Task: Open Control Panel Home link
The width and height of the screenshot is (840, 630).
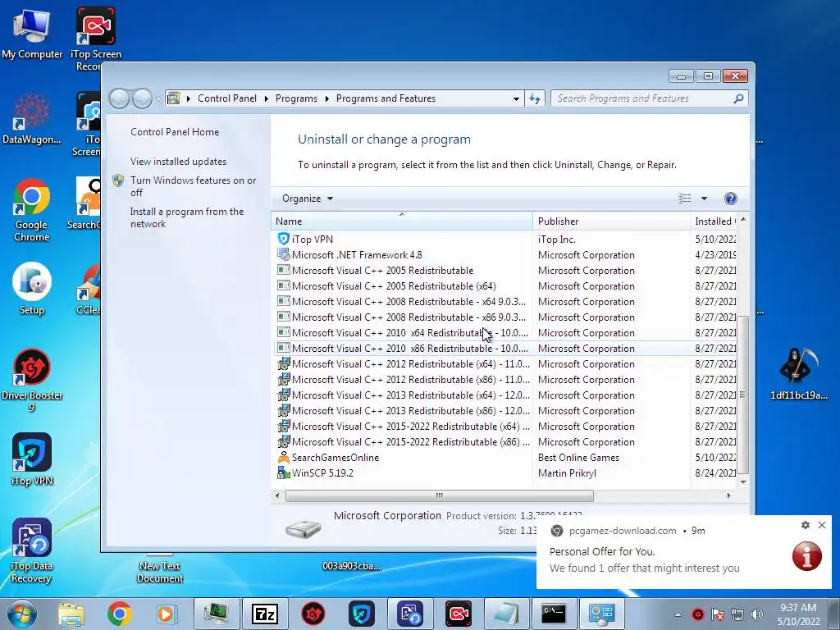Action: pyautogui.click(x=175, y=132)
